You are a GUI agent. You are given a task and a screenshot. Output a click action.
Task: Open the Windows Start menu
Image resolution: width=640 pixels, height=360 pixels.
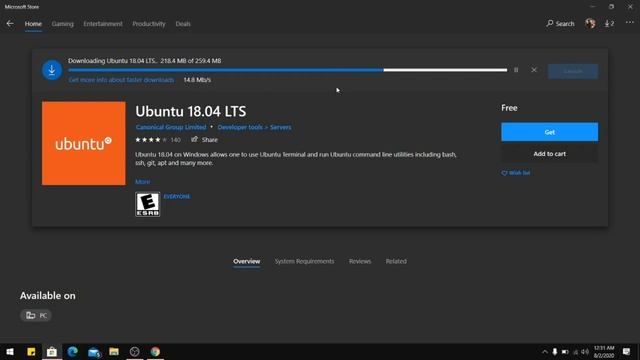[10, 351]
